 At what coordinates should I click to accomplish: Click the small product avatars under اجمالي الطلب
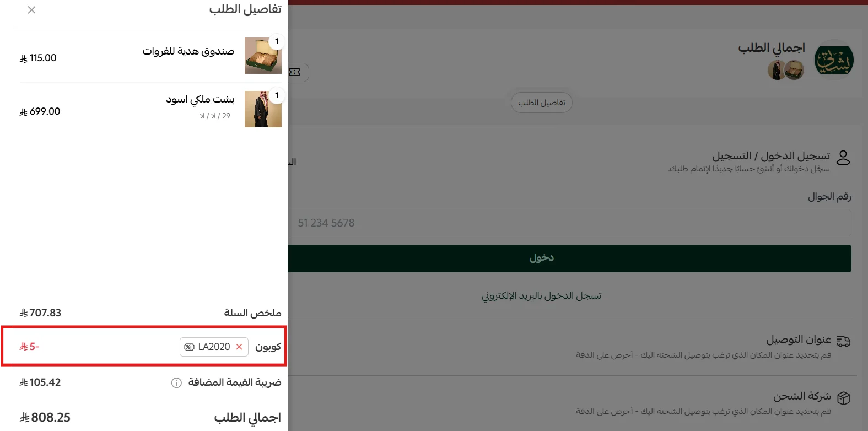(786, 70)
